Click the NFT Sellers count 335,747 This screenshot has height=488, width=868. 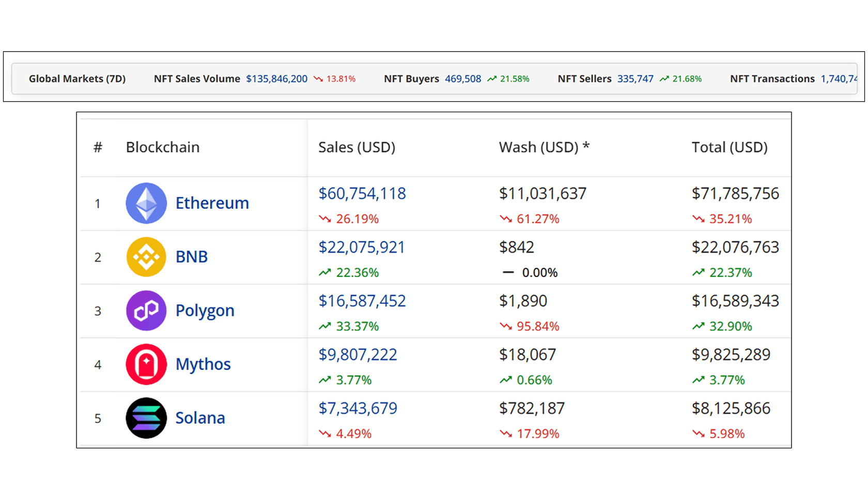point(635,79)
